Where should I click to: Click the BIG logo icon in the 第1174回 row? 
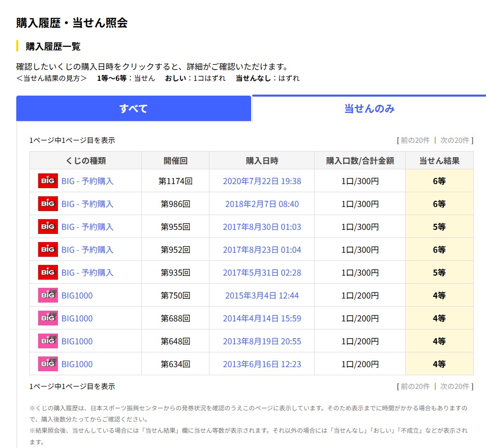48,181
